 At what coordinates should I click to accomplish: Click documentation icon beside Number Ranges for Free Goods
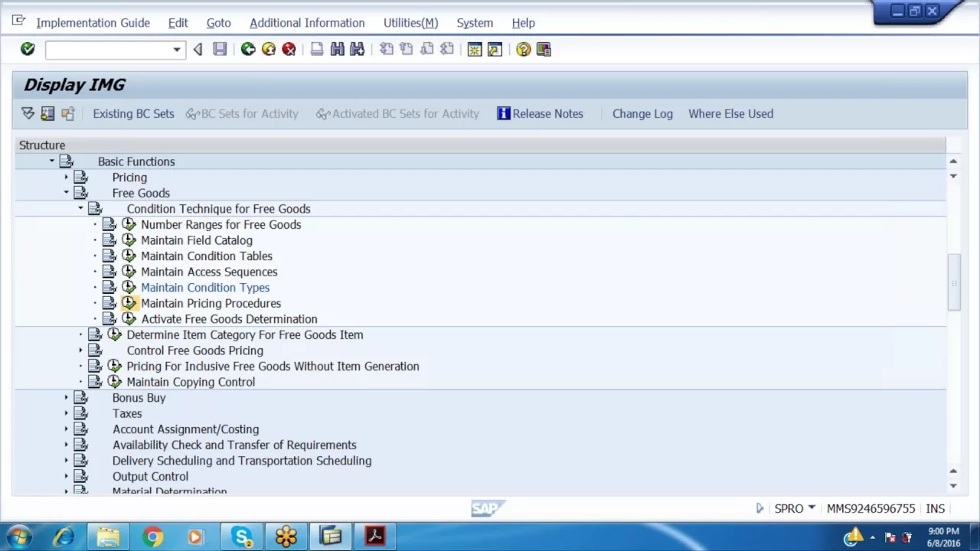click(109, 224)
